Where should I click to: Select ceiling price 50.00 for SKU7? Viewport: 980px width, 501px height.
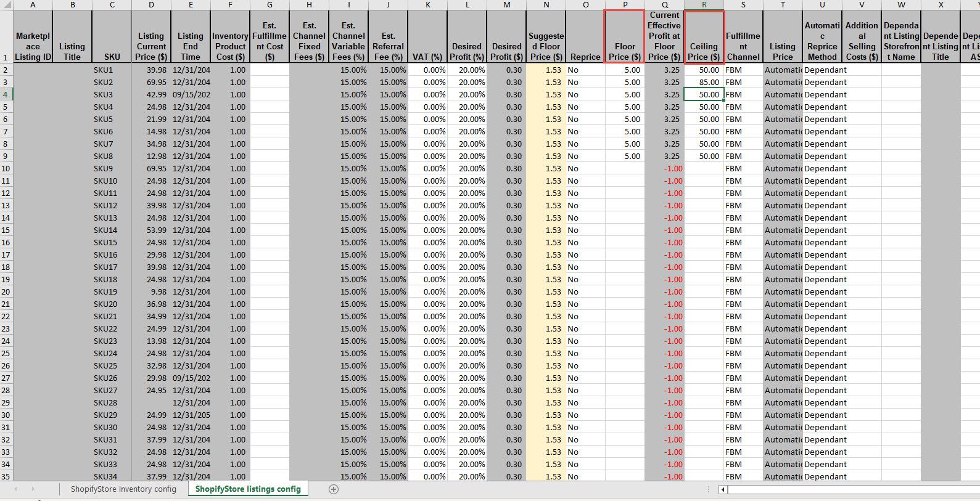[704, 144]
